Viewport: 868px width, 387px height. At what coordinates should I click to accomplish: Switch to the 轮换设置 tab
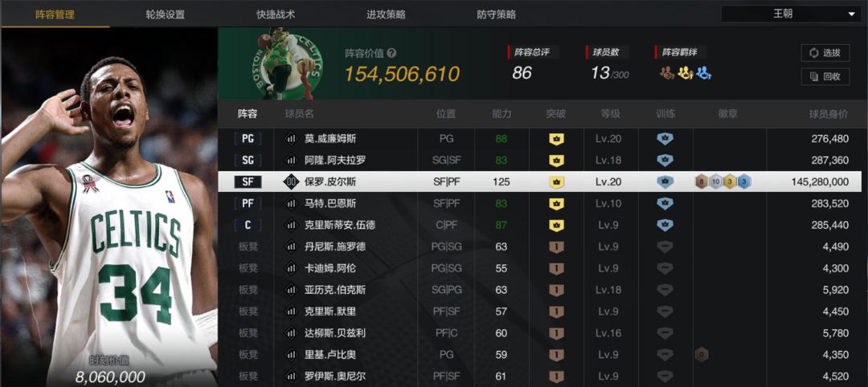165,14
